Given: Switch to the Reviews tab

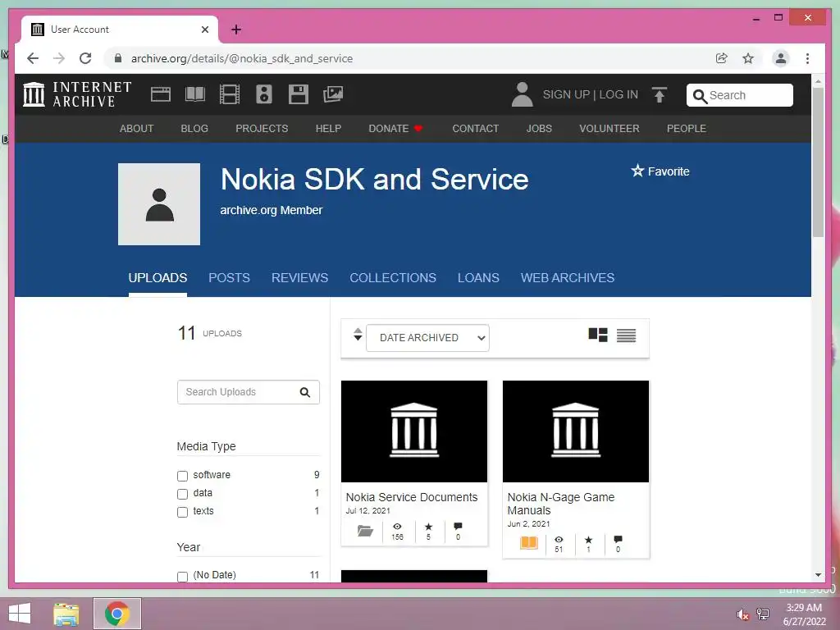Looking at the screenshot, I should pyautogui.click(x=299, y=277).
